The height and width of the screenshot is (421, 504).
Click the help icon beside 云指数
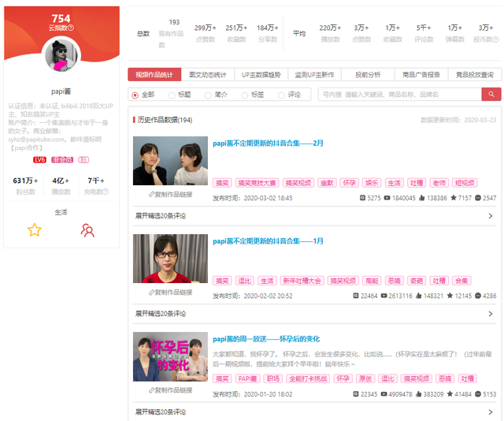point(71,28)
